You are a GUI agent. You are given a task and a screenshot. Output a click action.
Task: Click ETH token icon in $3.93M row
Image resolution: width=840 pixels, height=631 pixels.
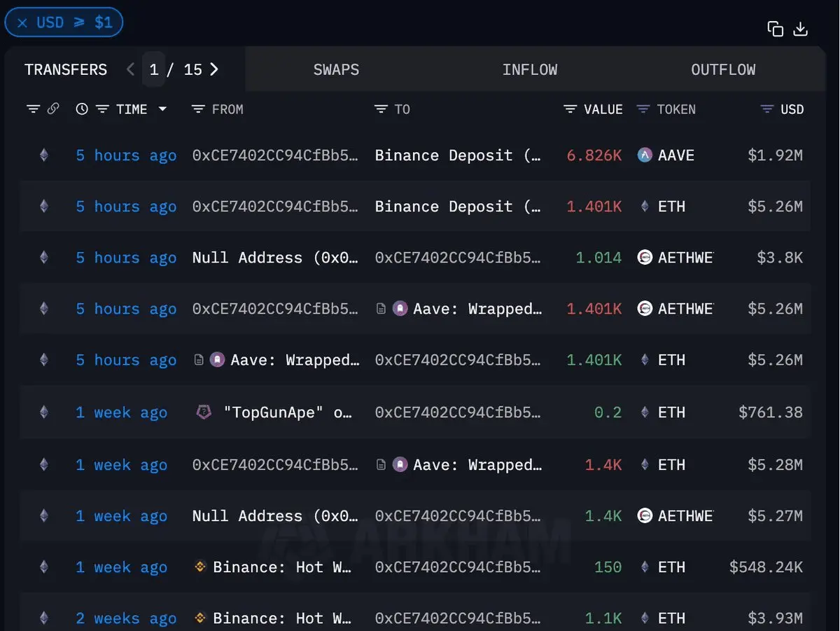pyautogui.click(x=645, y=618)
